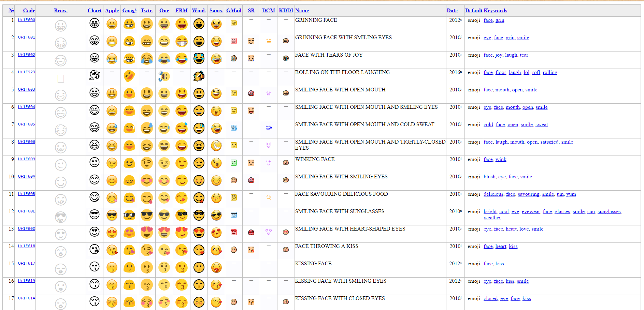
Task: Click the Browser column grinning face image
Action: 61,26
